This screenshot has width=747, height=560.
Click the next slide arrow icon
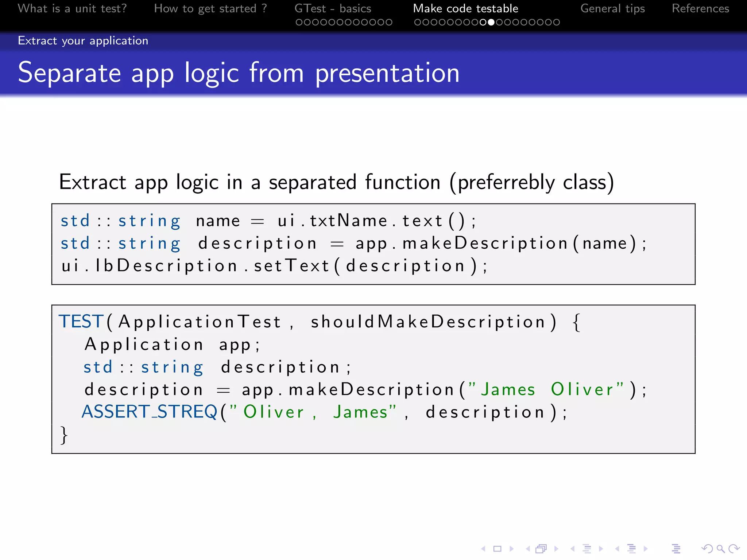coord(511,549)
